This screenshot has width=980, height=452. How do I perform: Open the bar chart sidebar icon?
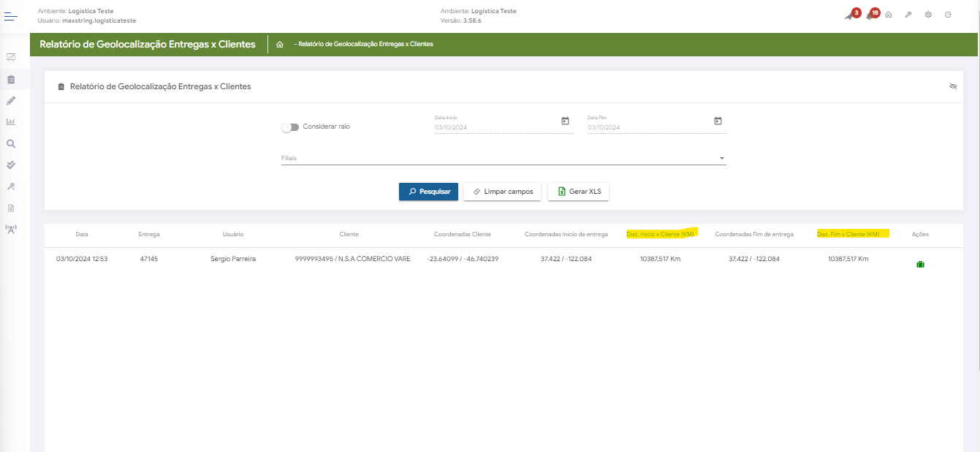[x=11, y=122]
